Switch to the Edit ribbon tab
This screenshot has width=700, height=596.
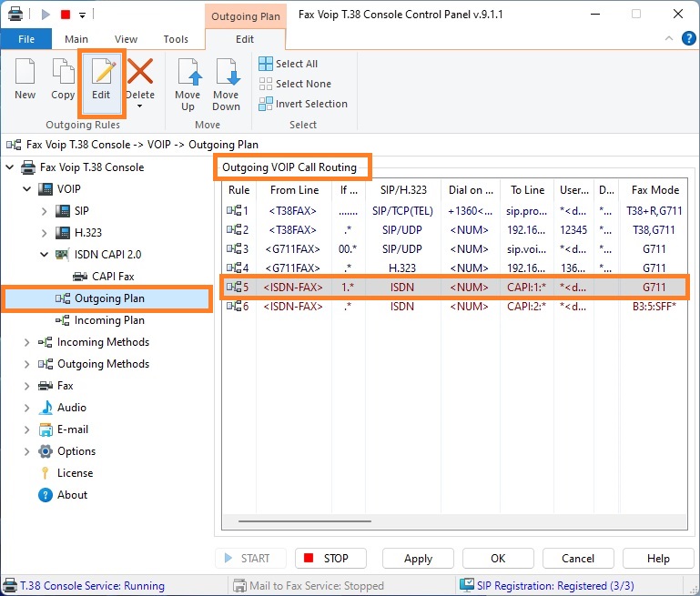245,39
